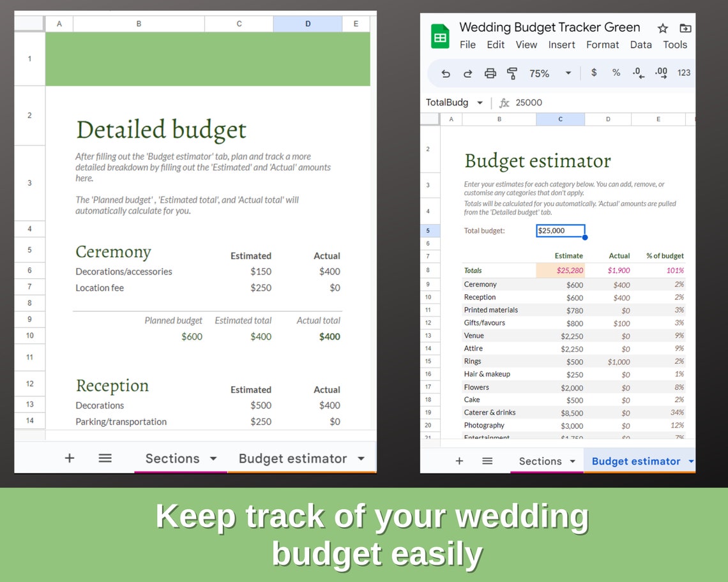Viewport: 728px width, 582px height.
Task: Add a new sheet with the plus button
Action: tap(459, 461)
